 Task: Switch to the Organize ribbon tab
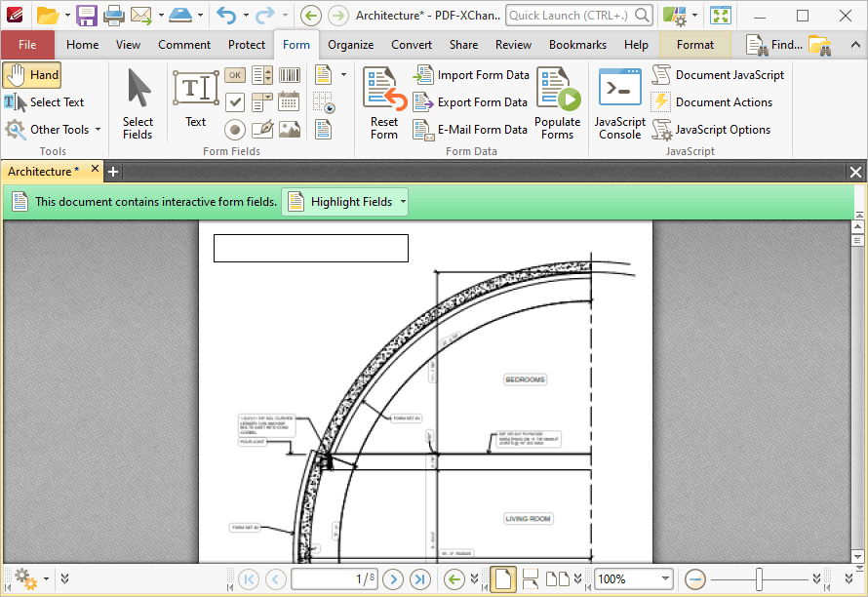(350, 45)
